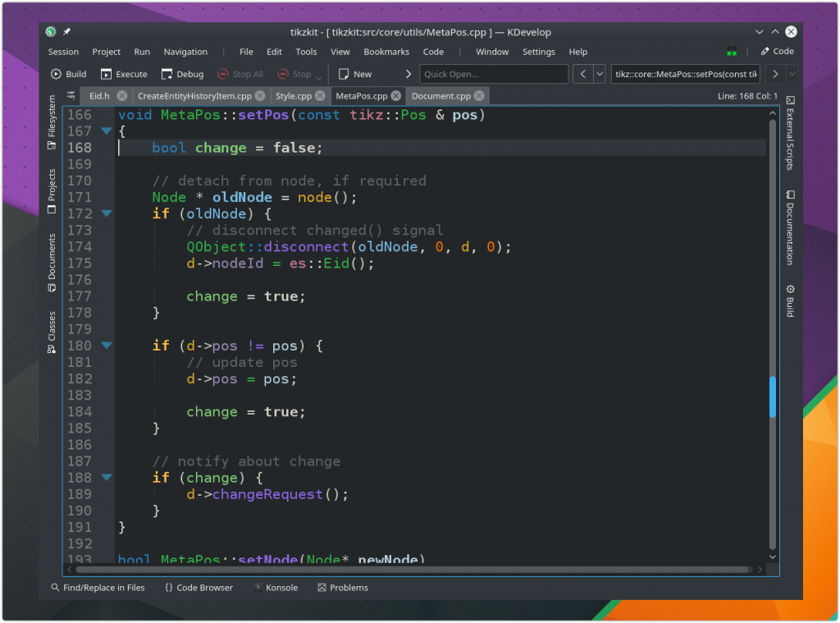Toggle the Problems tool view
The width and height of the screenshot is (840, 623).
[343, 588]
